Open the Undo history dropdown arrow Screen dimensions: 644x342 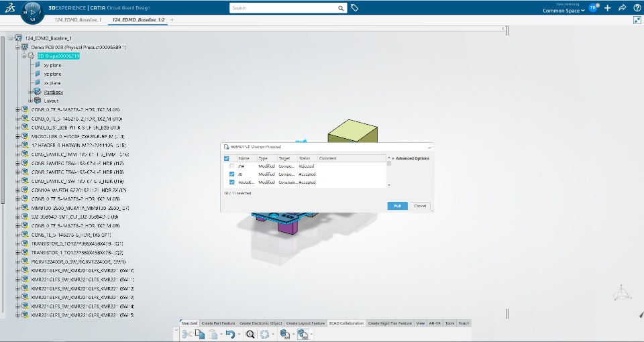239,334
